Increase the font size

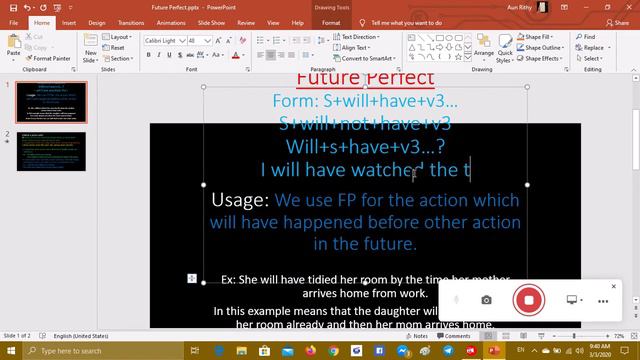pos(218,40)
